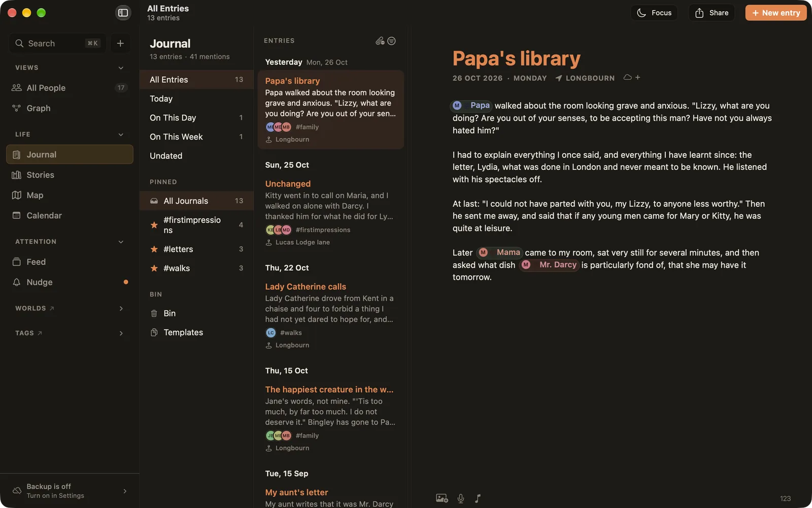Open Backup settings chevron
812x508 pixels.
(x=125, y=491)
